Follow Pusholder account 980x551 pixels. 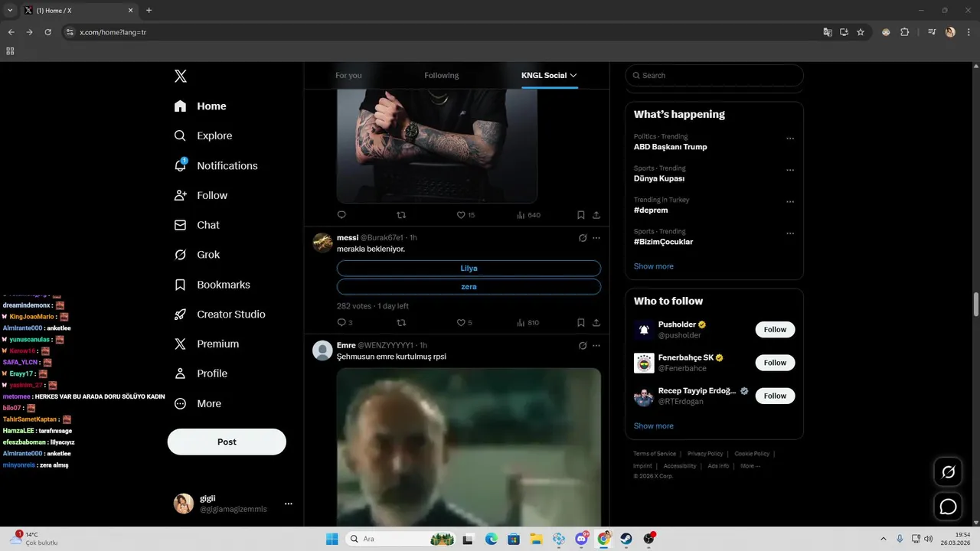(x=775, y=330)
